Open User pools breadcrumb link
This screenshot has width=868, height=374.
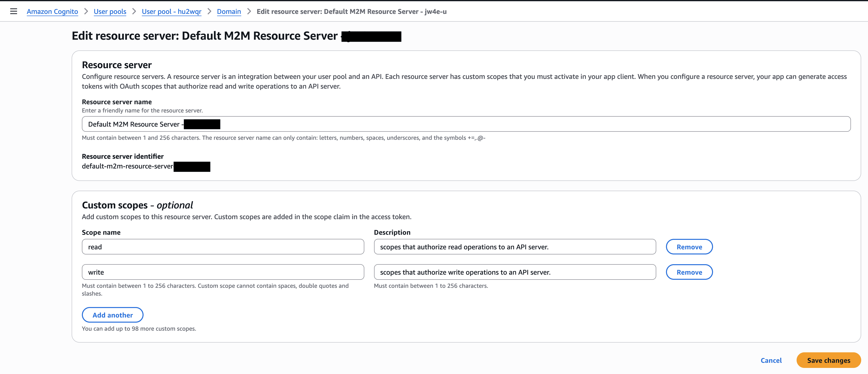[110, 11]
